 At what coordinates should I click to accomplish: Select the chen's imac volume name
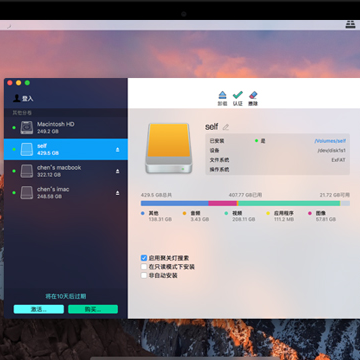[x=53, y=189]
